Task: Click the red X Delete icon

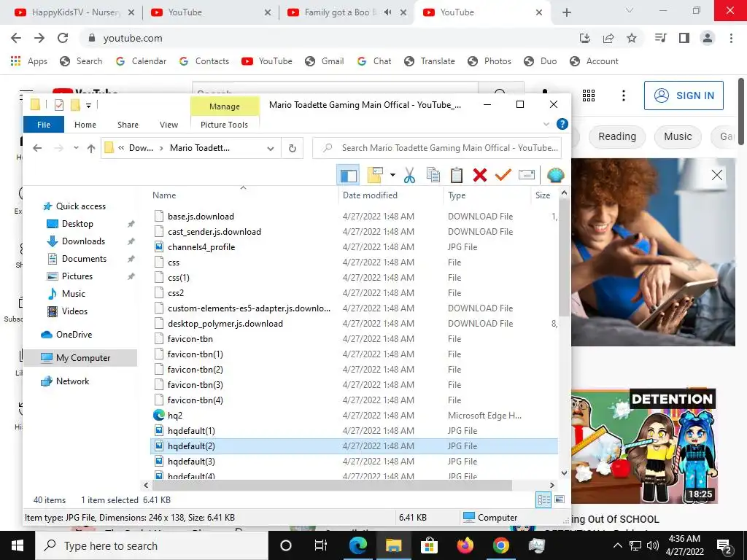Action: pos(480,175)
